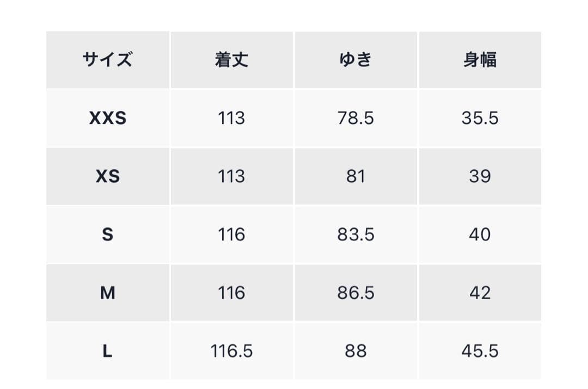This screenshot has height=389, width=588.
Task: Click the L 着丈 value 116.5
Action: [x=231, y=351]
